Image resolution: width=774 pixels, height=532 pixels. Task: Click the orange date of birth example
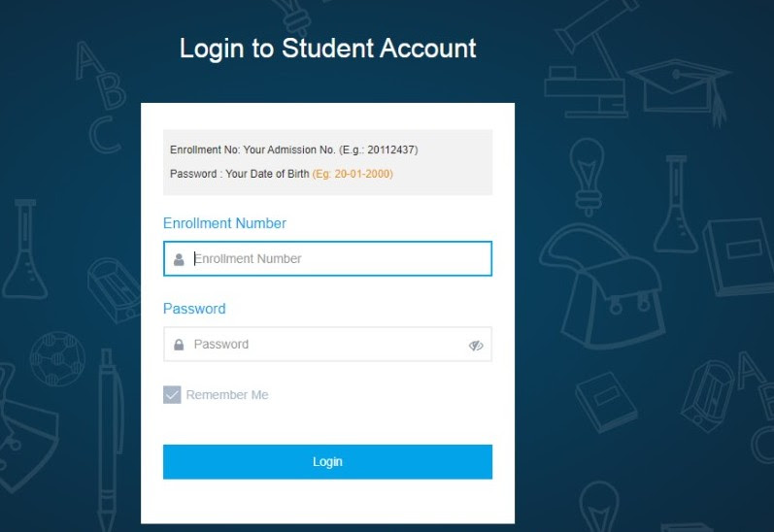click(x=353, y=174)
